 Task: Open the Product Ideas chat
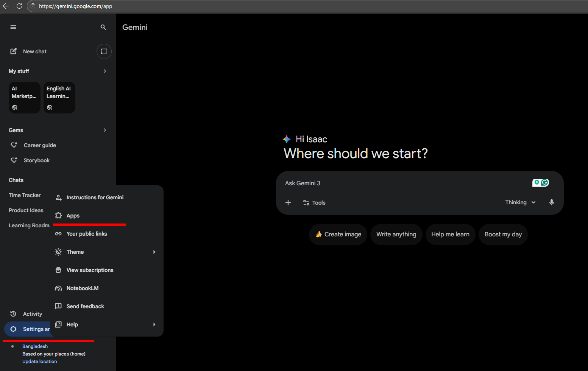click(x=26, y=210)
